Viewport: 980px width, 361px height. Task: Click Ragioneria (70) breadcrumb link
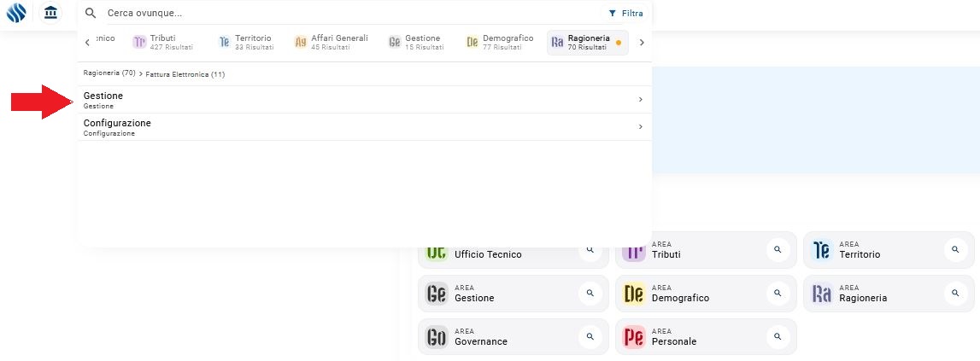point(109,73)
